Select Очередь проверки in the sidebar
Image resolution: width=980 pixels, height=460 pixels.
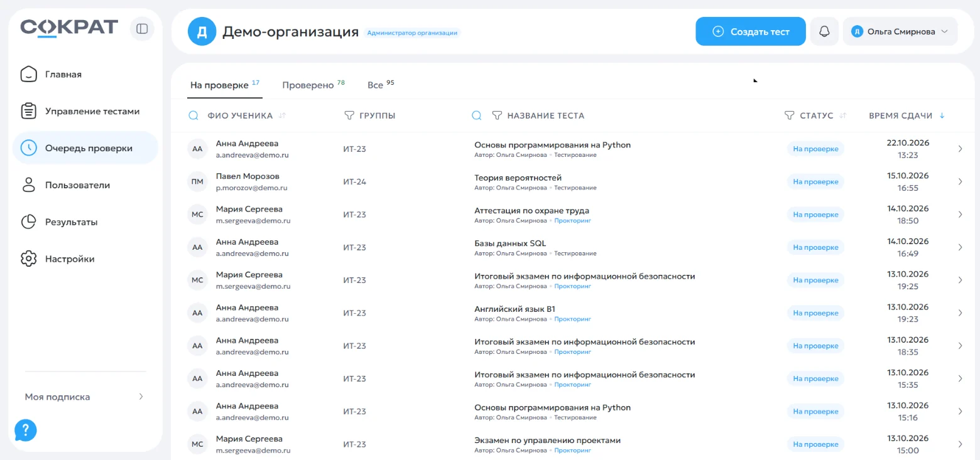85,148
